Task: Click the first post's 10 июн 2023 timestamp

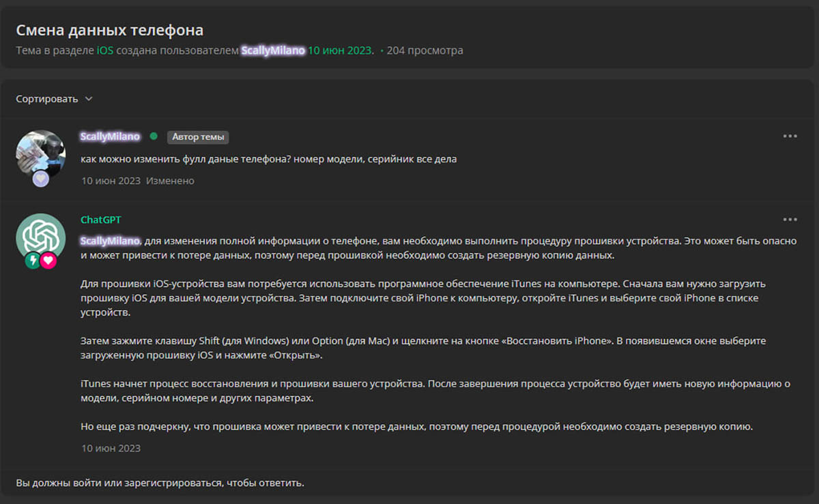Action: tap(111, 181)
